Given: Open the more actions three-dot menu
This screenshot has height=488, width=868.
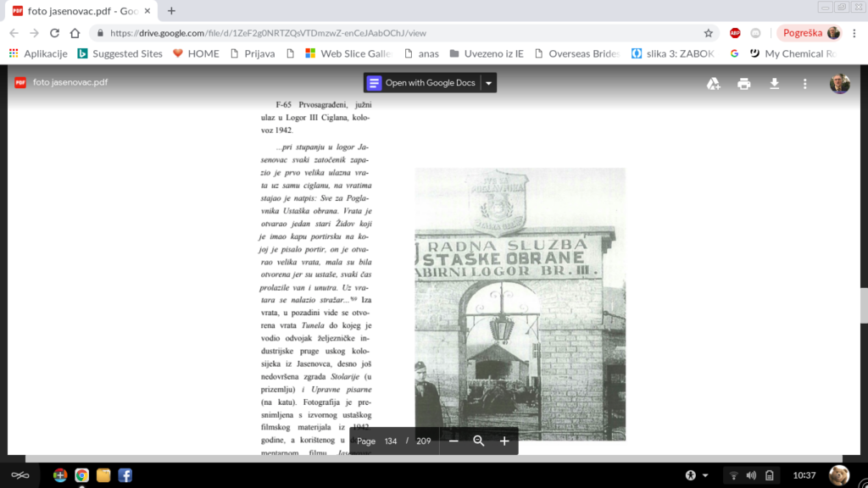Looking at the screenshot, I should point(804,83).
